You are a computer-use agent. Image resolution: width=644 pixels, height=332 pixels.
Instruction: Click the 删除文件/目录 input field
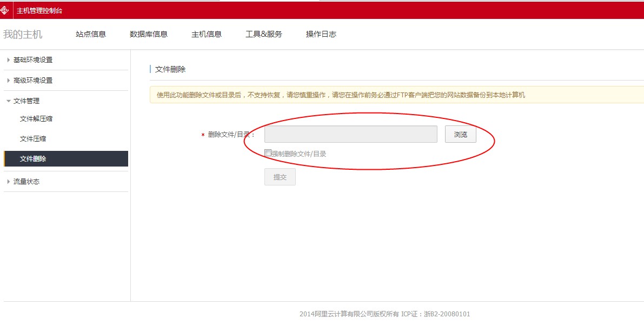(350, 134)
